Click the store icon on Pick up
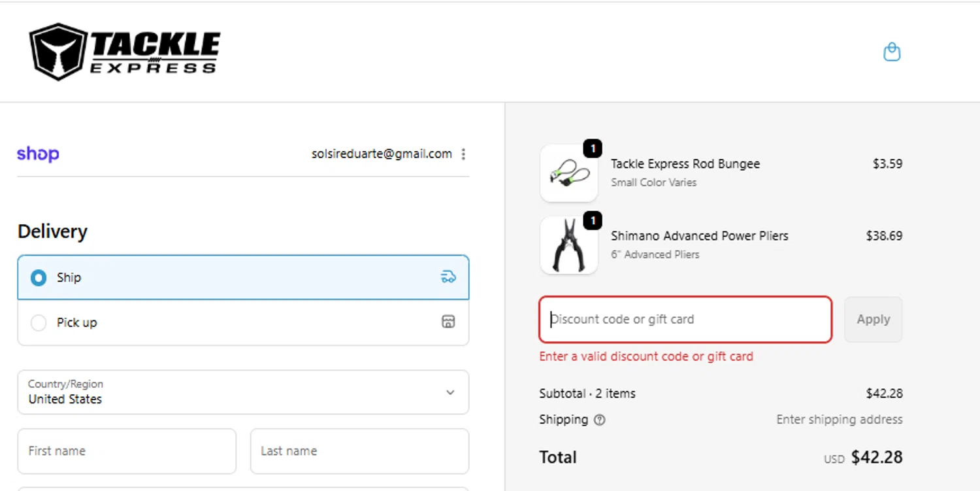 448,322
